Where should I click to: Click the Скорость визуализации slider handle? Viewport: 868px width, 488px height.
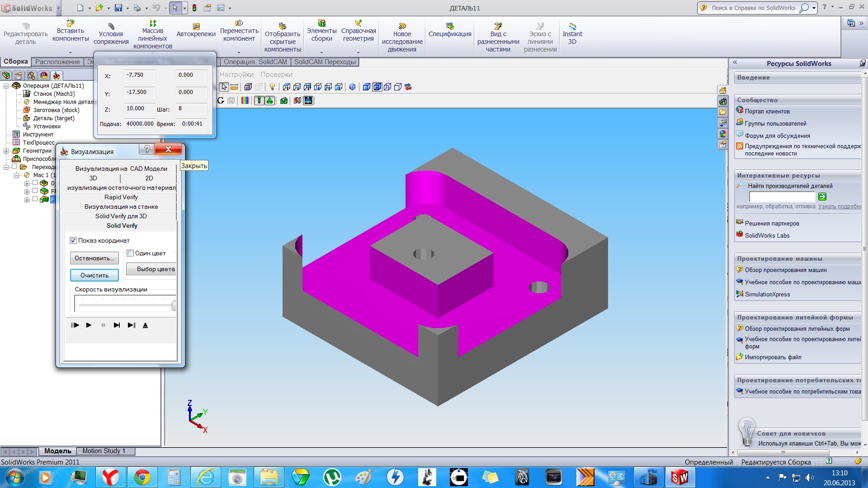174,305
